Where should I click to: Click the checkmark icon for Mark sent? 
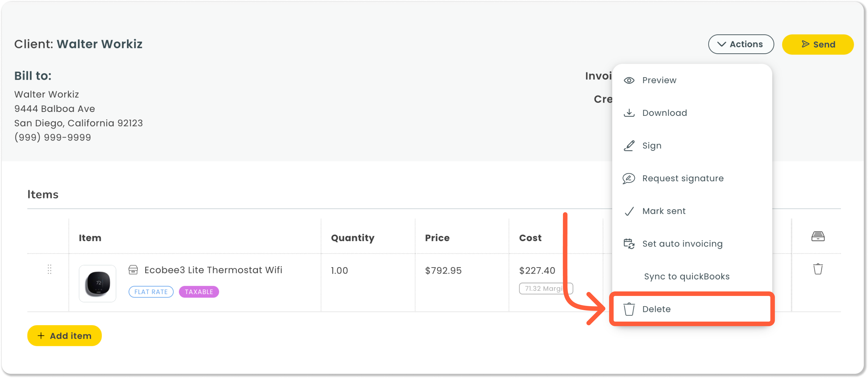629,211
